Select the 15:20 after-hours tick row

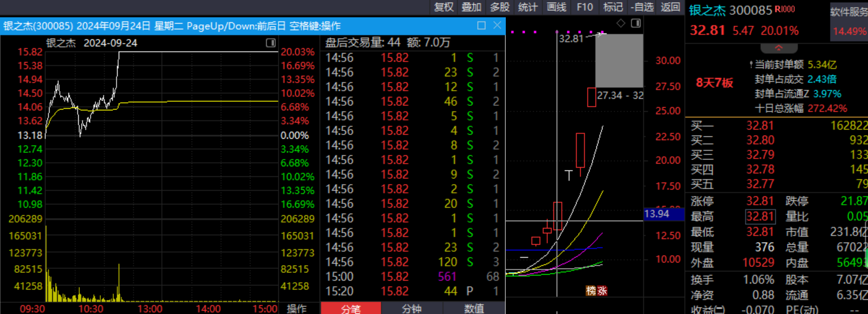point(412,291)
